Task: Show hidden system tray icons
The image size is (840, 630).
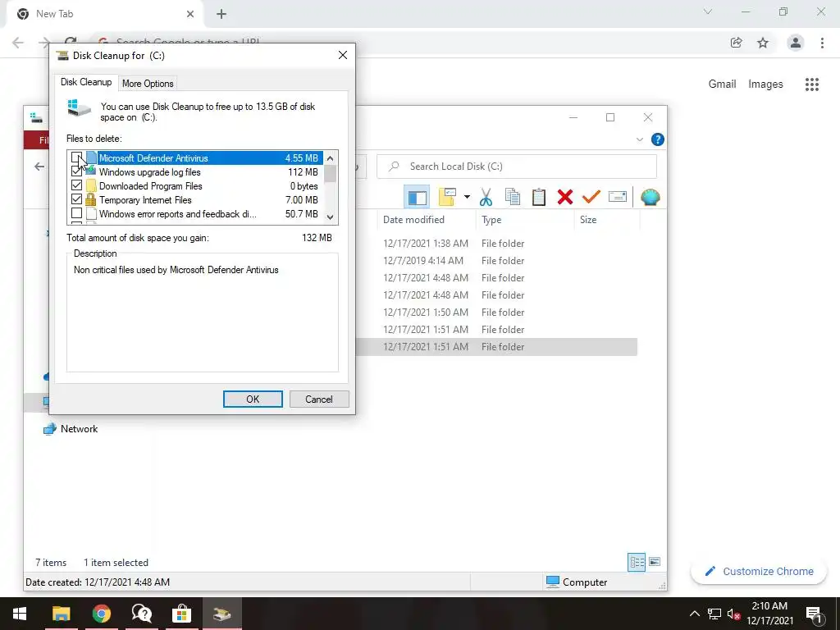Action: click(694, 614)
